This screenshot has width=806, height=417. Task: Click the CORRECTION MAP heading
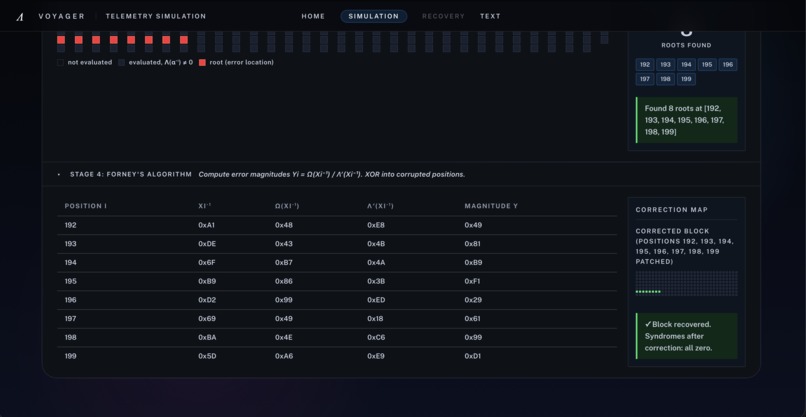tap(671, 210)
